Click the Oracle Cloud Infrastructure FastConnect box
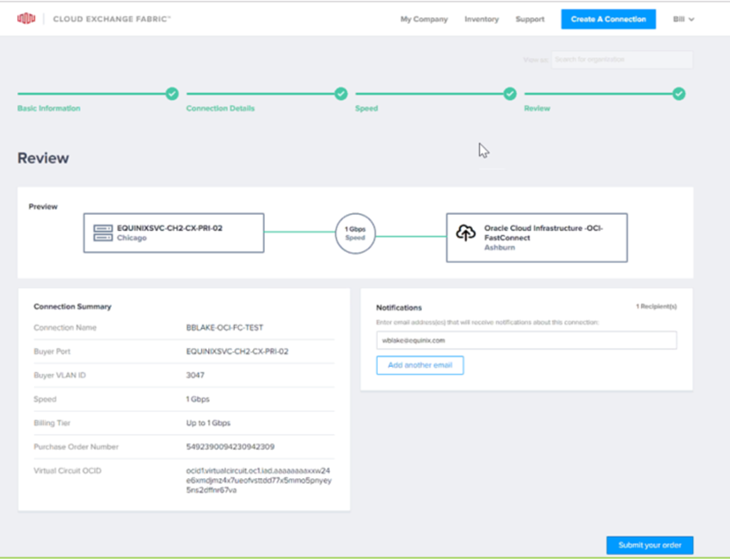The image size is (730, 560). click(x=537, y=238)
